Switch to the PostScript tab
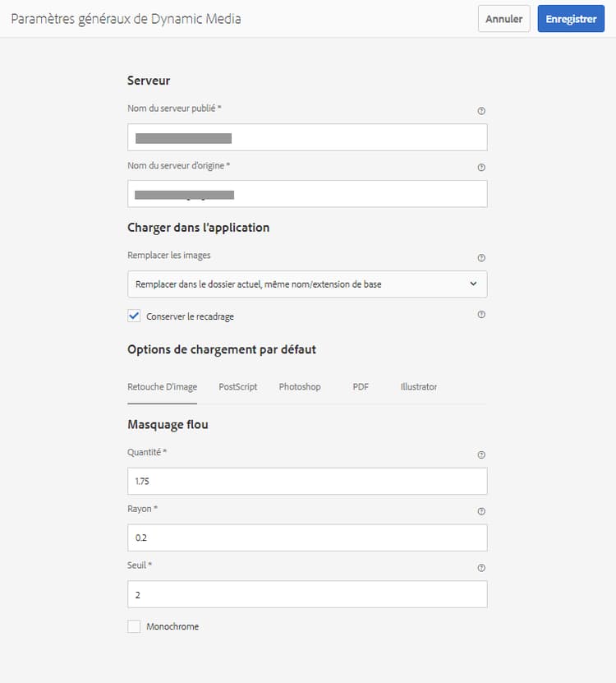This screenshot has height=683, width=616. click(238, 386)
